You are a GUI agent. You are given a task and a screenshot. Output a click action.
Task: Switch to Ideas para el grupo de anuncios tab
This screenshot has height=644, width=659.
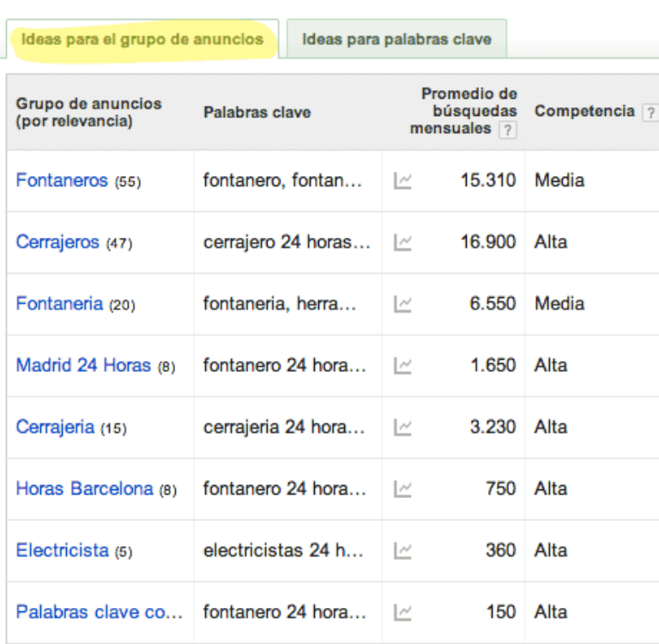tap(142, 39)
